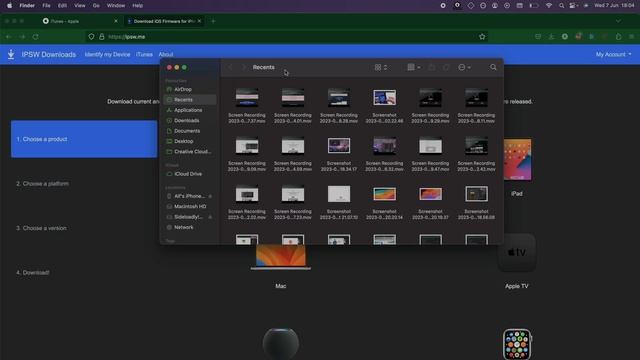
Task: Open Documents from the Finder sidebar
Action: pyautogui.click(x=190, y=131)
